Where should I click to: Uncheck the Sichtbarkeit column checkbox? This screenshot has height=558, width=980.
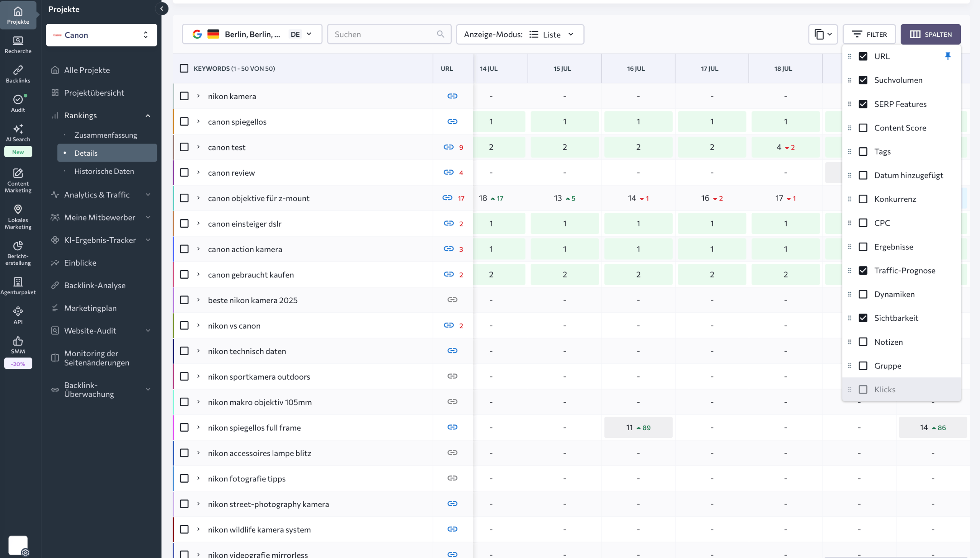point(863,318)
